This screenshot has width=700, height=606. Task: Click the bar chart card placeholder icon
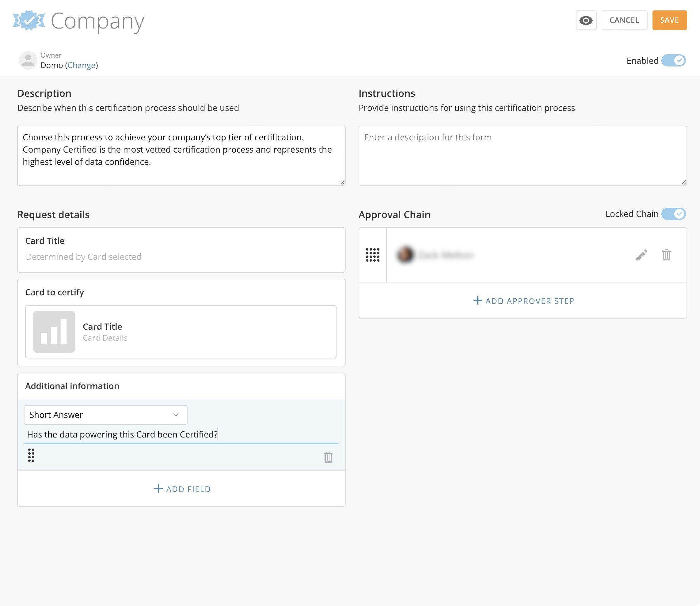[54, 332]
